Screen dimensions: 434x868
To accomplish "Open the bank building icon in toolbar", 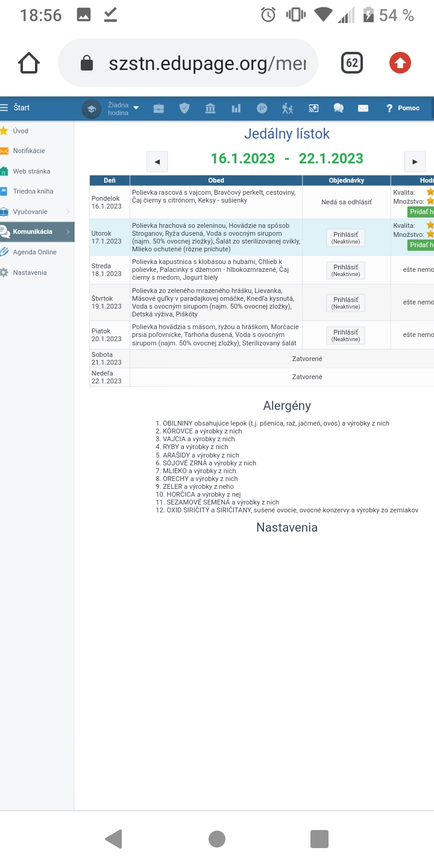I will pos(210,108).
